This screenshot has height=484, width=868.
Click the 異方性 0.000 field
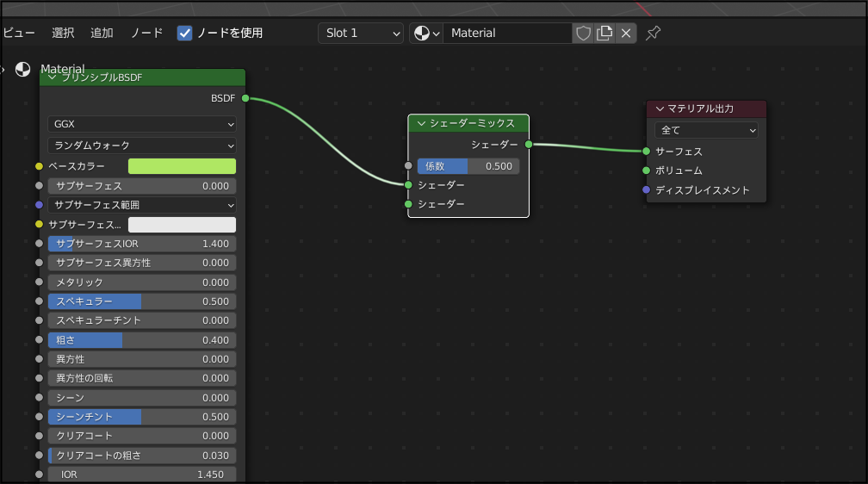click(142, 359)
